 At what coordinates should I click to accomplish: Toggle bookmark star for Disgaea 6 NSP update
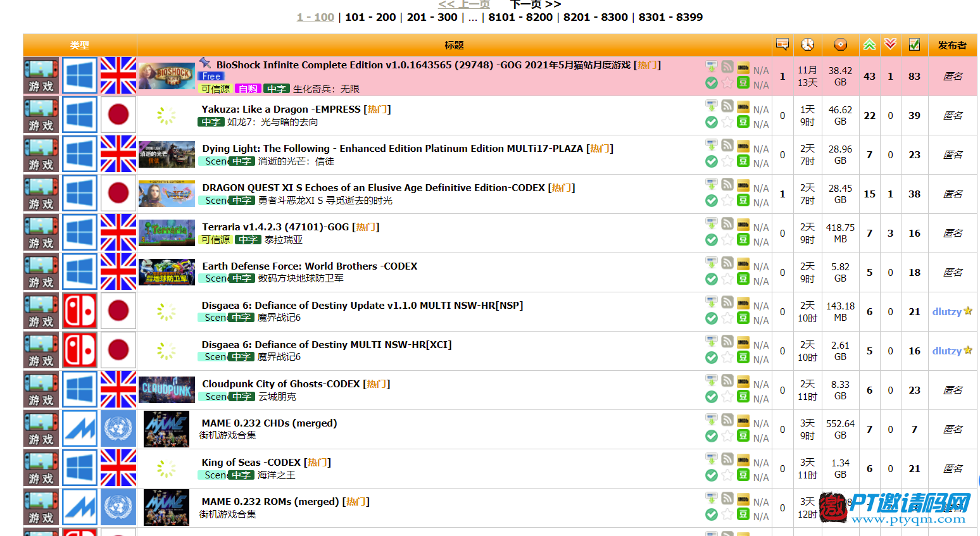[727, 318]
